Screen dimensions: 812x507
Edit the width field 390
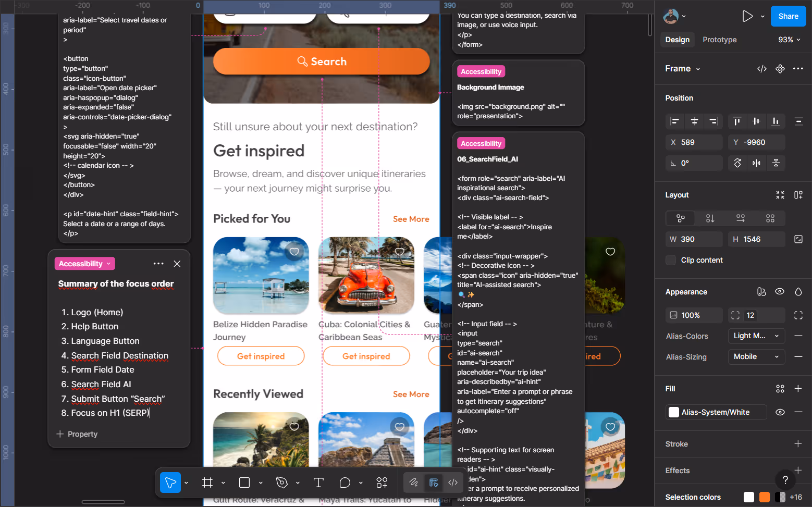click(694, 239)
